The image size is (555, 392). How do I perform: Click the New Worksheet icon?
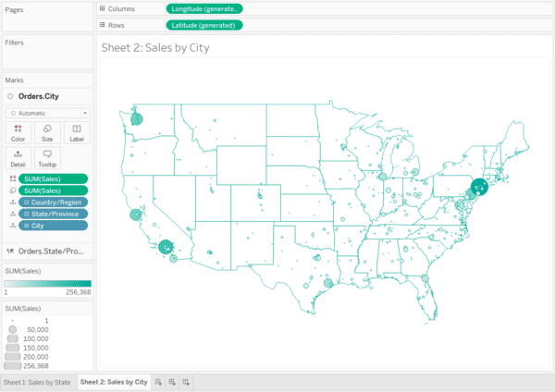[x=158, y=381]
